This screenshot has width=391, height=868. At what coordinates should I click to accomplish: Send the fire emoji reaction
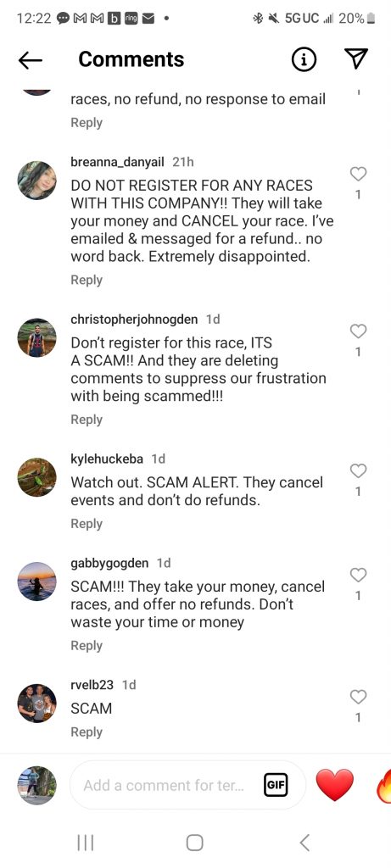[x=384, y=785]
